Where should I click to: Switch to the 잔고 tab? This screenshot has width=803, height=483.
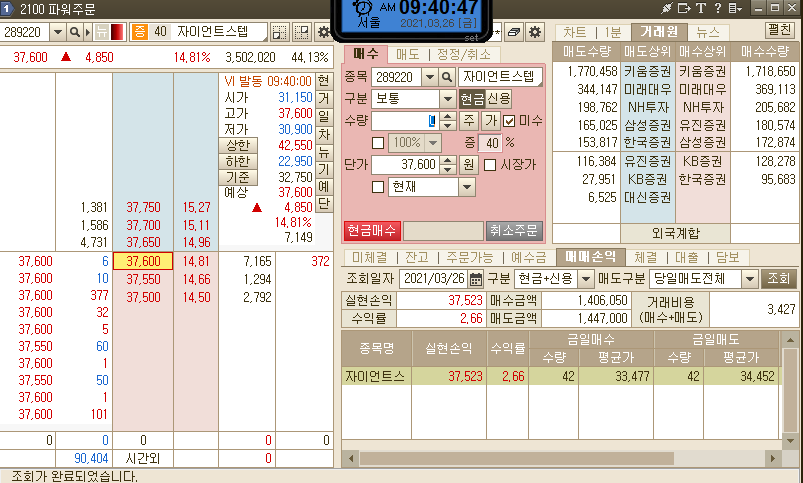[417, 257]
